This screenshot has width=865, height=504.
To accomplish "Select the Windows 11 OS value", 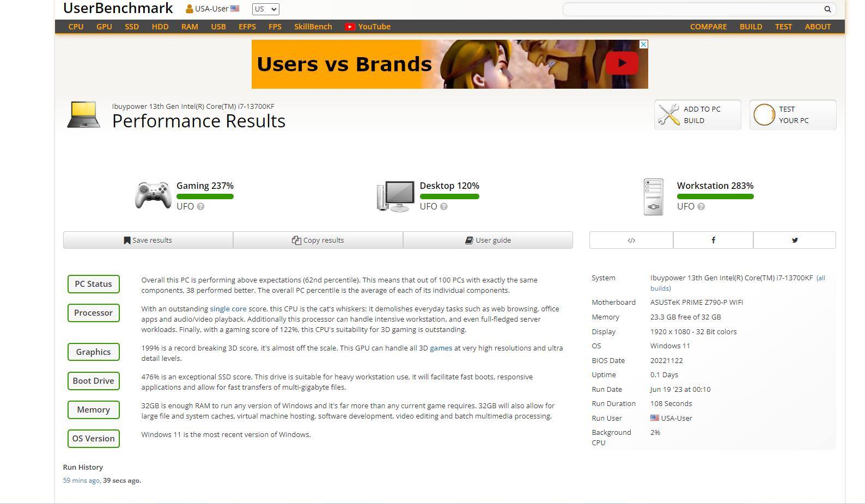I will tap(670, 346).
